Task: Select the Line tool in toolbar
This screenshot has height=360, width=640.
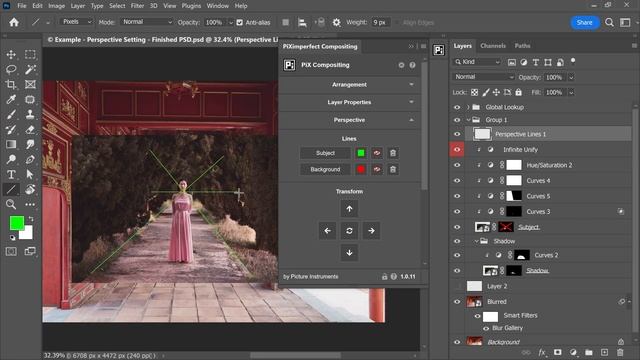Action: click(11, 189)
